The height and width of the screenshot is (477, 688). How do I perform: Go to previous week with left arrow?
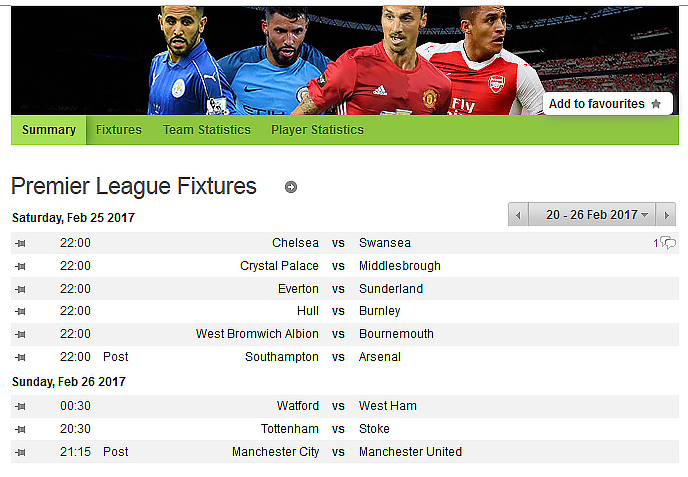(518, 215)
